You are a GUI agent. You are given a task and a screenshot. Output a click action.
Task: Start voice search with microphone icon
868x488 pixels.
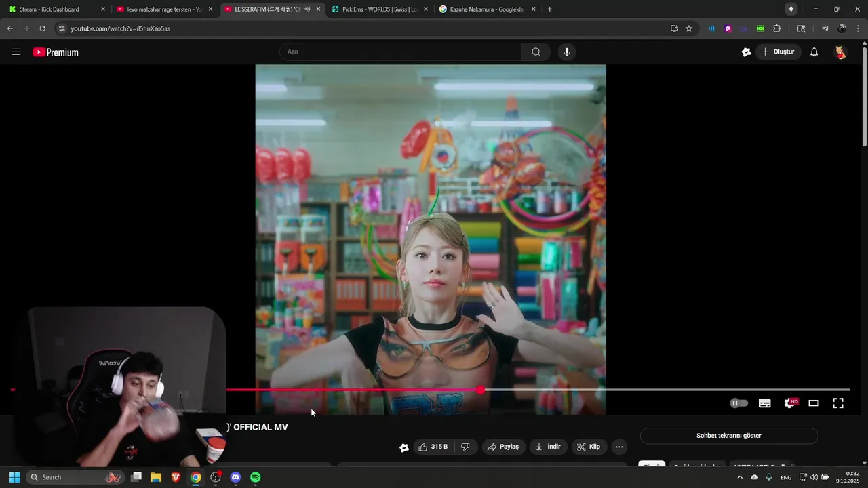[567, 52]
